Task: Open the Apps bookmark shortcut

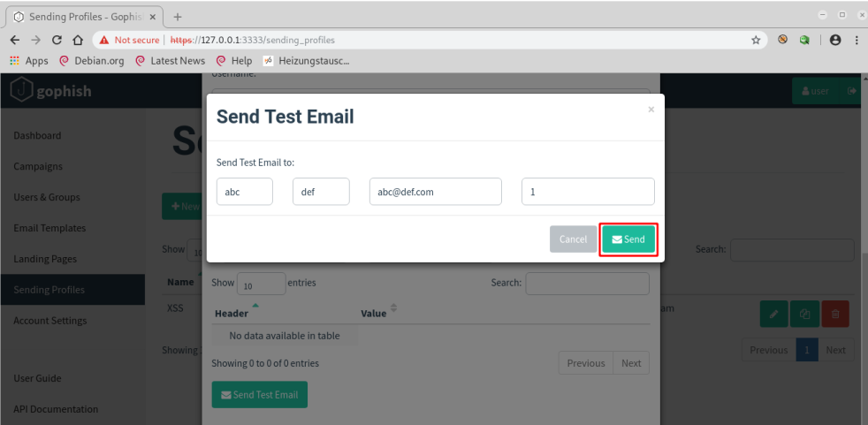Action: [x=29, y=61]
